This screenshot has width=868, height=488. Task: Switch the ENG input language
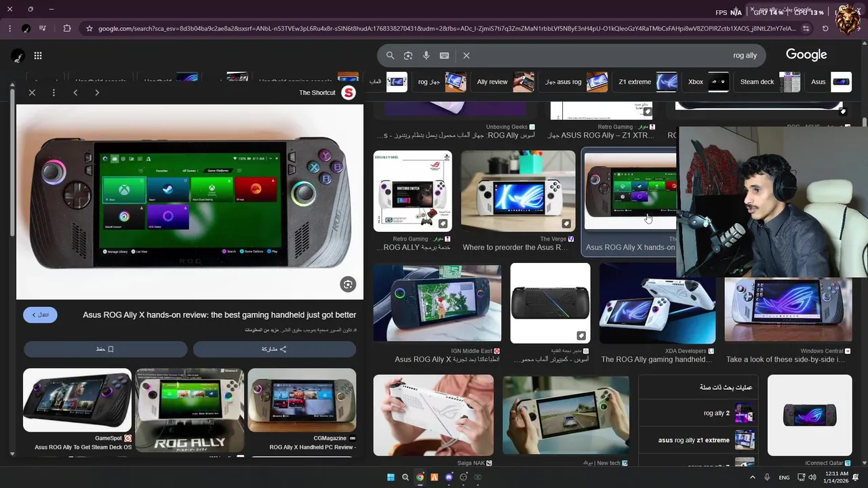point(784,477)
